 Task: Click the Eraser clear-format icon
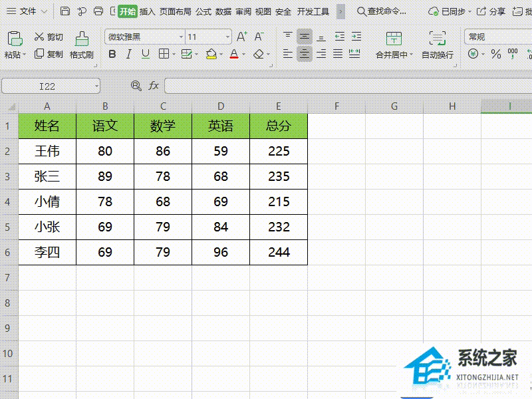pyautogui.click(x=259, y=54)
